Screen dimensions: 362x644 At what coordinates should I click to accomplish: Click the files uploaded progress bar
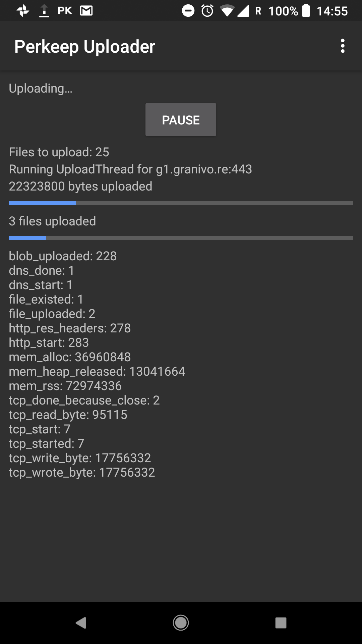click(x=181, y=238)
